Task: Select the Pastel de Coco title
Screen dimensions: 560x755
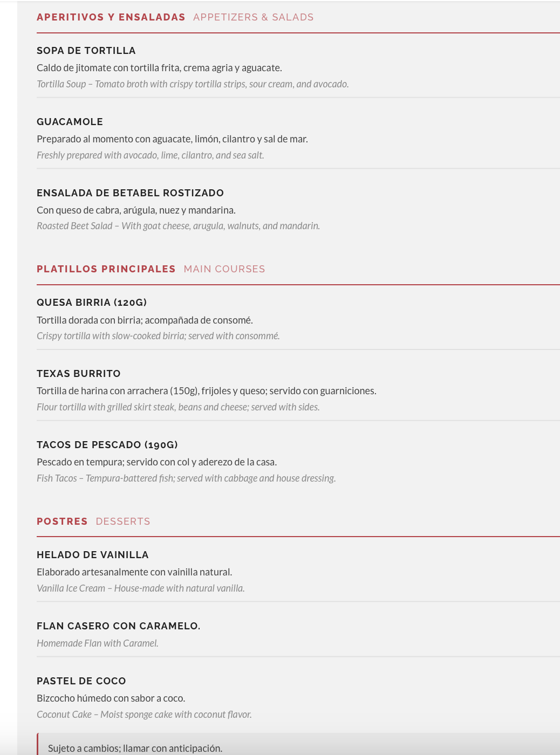Action: (x=81, y=681)
